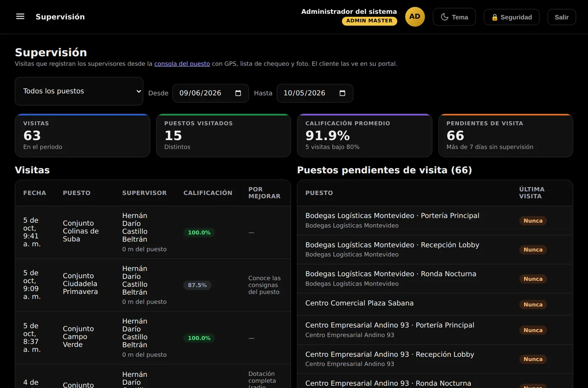Image resolution: width=588 pixels, height=388 pixels.
Task: Click Administrador del sistema name
Action: click(349, 12)
